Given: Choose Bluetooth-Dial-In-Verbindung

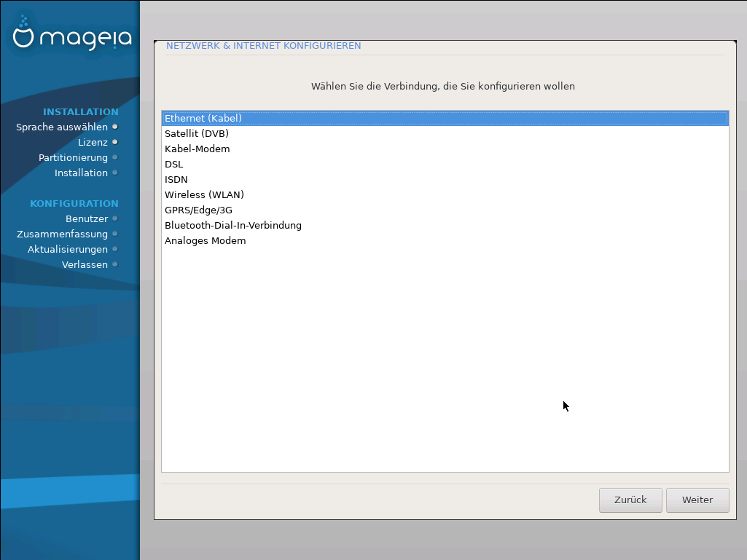Looking at the screenshot, I should pyautogui.click(x=233, y=225).
